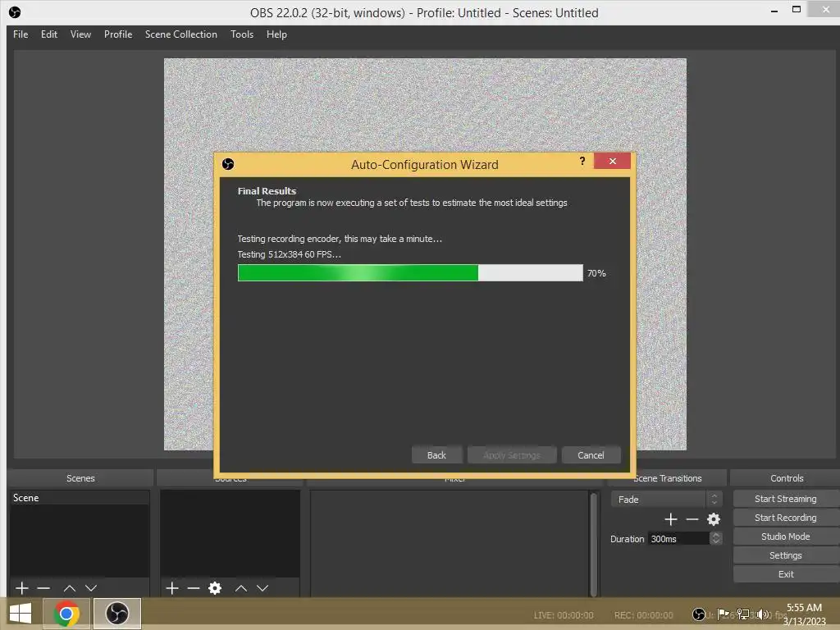Click the Controls panel header

(x=787, y=478)
